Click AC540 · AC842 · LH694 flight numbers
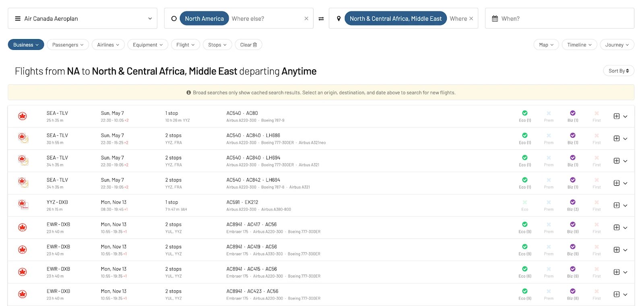The image size is (644, 306). pos(253,180)
